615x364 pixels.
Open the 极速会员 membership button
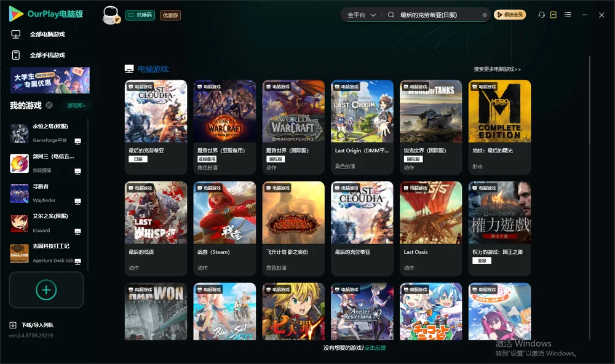pos(510,15)
